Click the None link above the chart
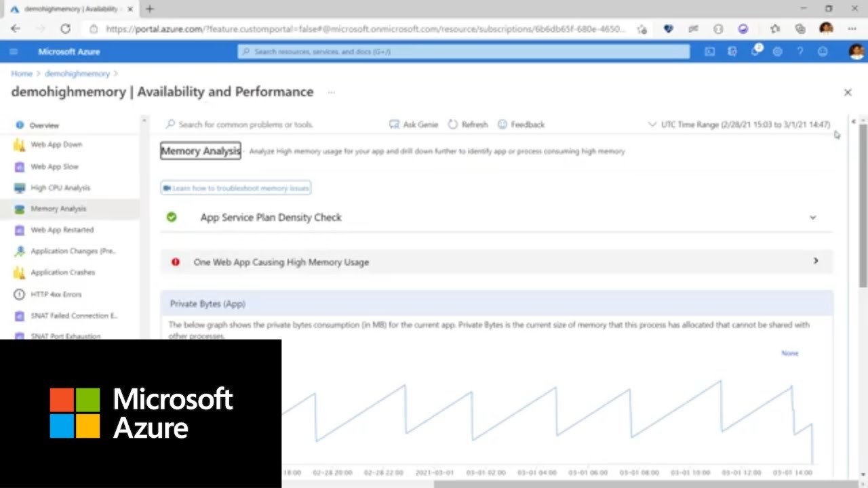This screenshot has height=488, width=868. 789,353
